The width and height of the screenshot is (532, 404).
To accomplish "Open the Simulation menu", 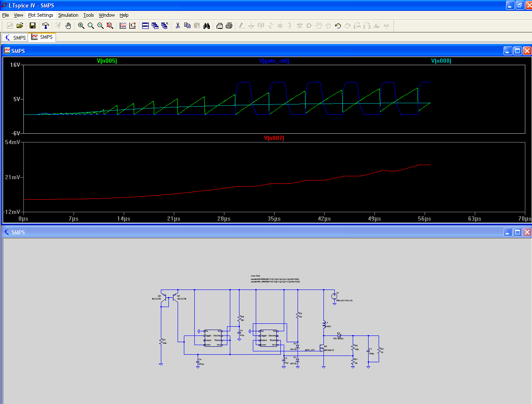I will (68, 15).
